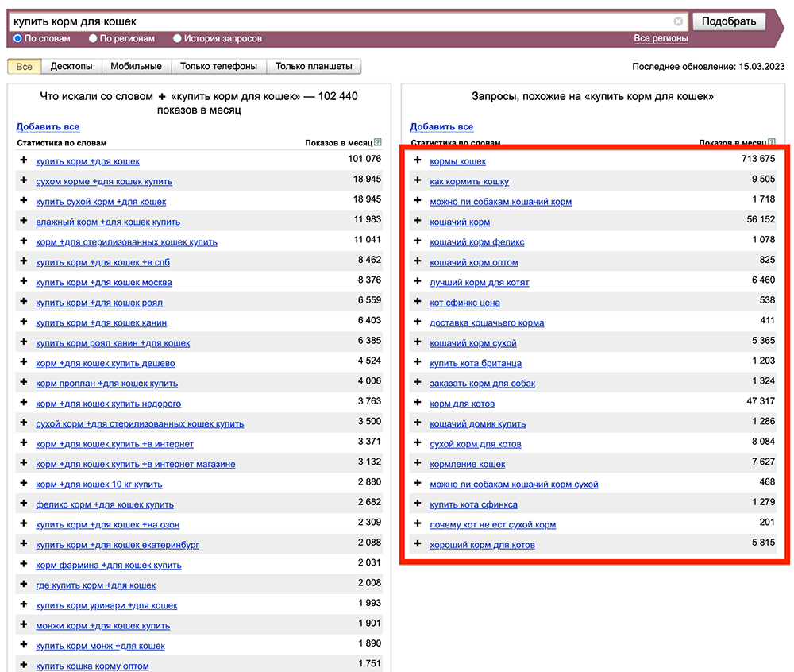Click plus icon for 'кормление кошек'
This screenshot has width=794, height=672.
tap(418, 463)
